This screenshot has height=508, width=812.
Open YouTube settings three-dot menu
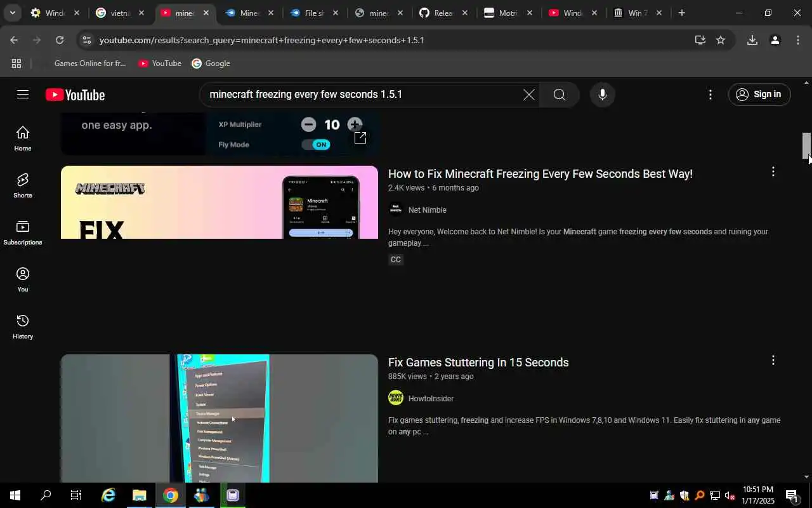pos(710,95)
